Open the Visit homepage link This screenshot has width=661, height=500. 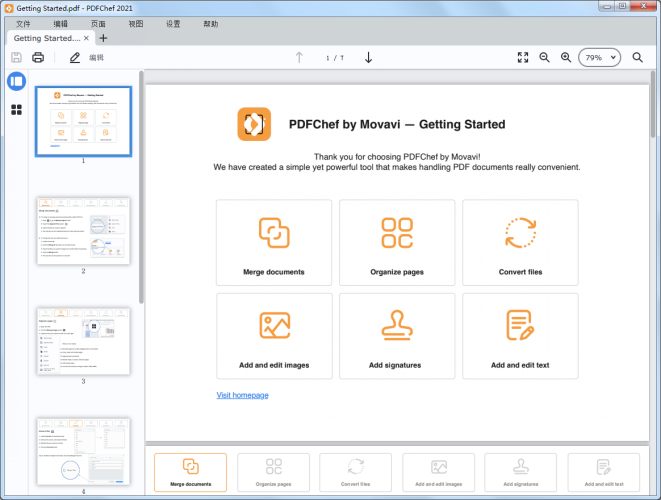coord(242,395)
